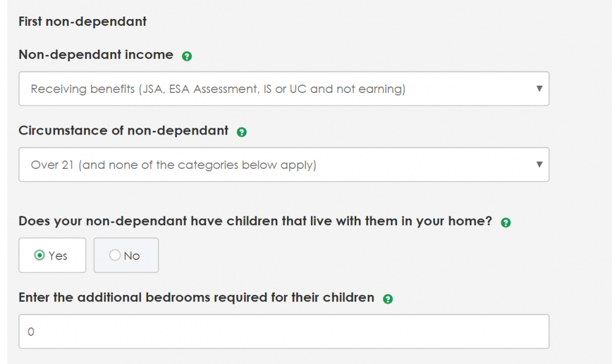
Task: Select the No radio button
Action: 115,256
